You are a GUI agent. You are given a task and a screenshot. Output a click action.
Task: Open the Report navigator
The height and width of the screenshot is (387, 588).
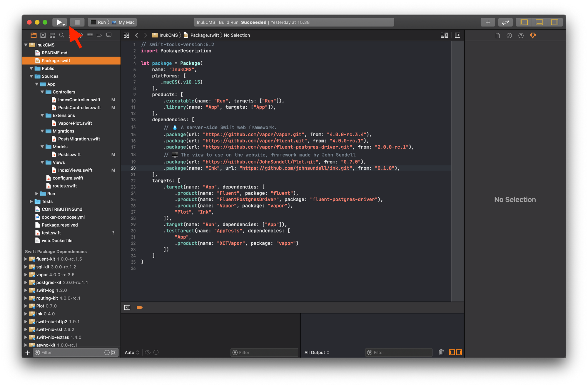109,35
